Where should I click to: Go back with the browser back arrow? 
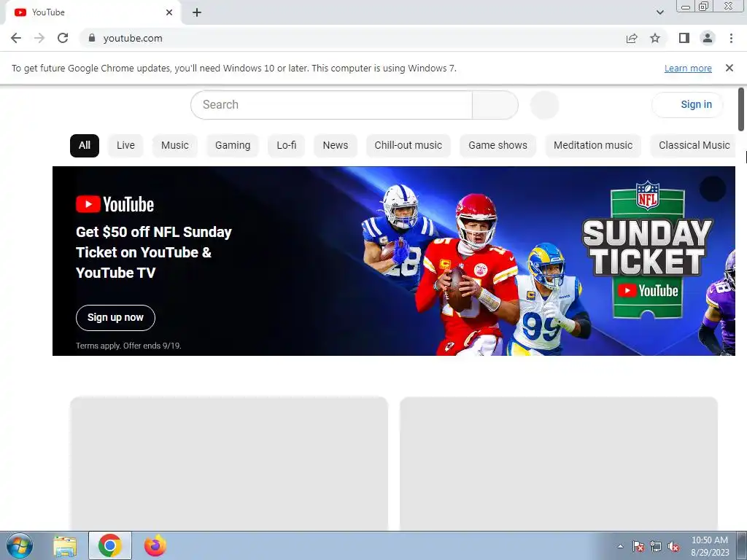tap(16, 38)
